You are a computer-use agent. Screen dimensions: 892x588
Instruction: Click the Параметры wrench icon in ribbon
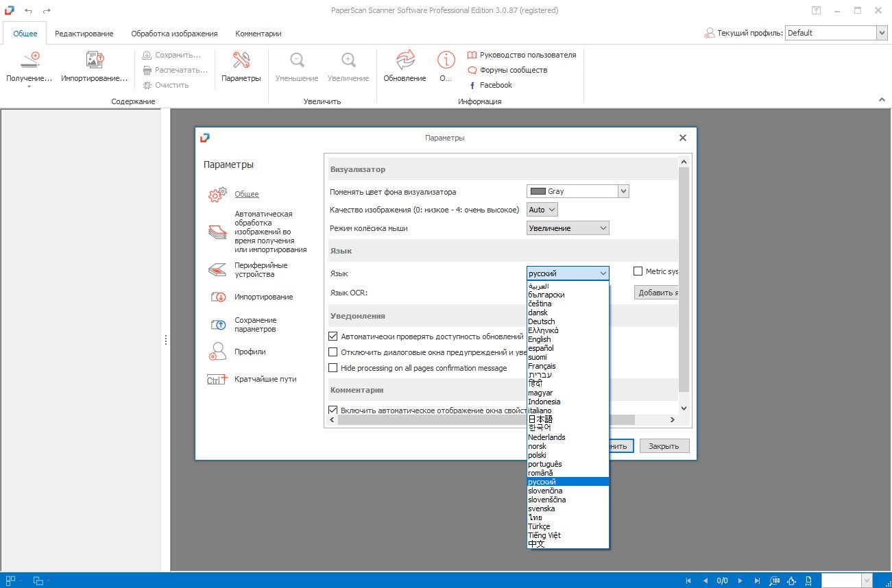click(241, 60)
